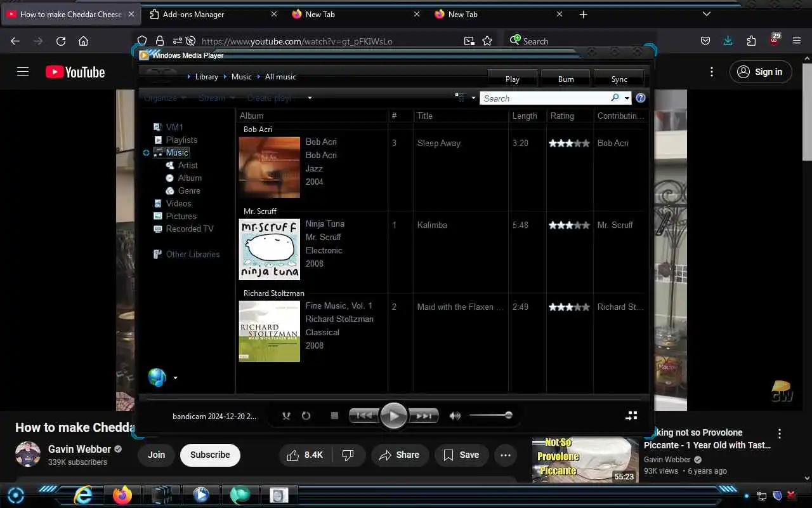Viewport: 812px width, 508px height.
Task: Focus the Media Player Search field
Action: [545, 98]
